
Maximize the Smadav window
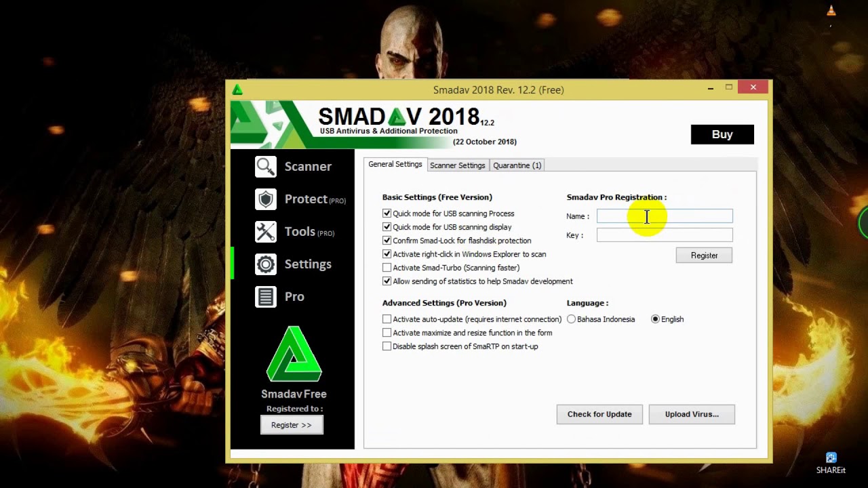pyautogui.click(x=729, y=87)
